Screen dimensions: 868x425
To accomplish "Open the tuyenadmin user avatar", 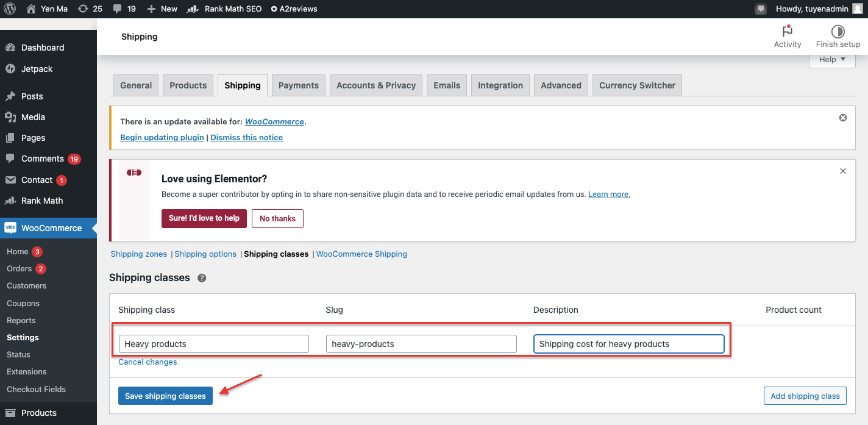I will [857, 9].
